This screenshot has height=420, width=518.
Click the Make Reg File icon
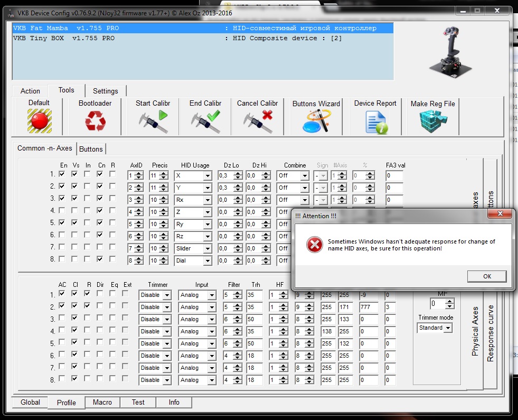coord(432,121)
